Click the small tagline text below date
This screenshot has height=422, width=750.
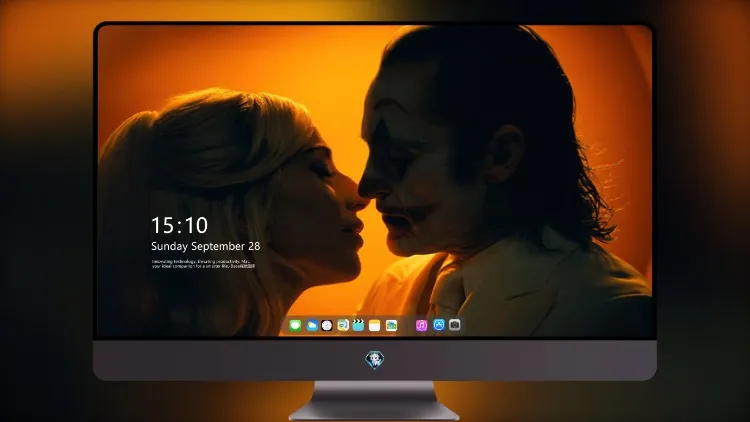[203, 264]
